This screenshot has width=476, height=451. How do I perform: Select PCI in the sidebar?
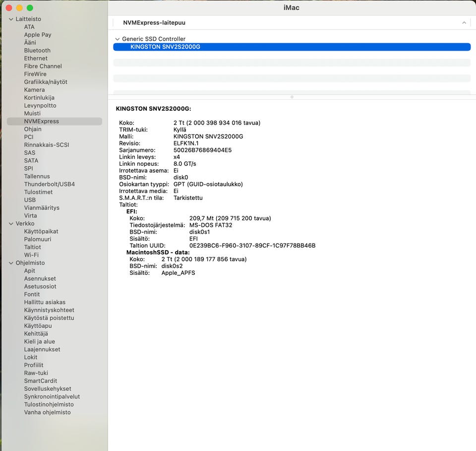29,137
